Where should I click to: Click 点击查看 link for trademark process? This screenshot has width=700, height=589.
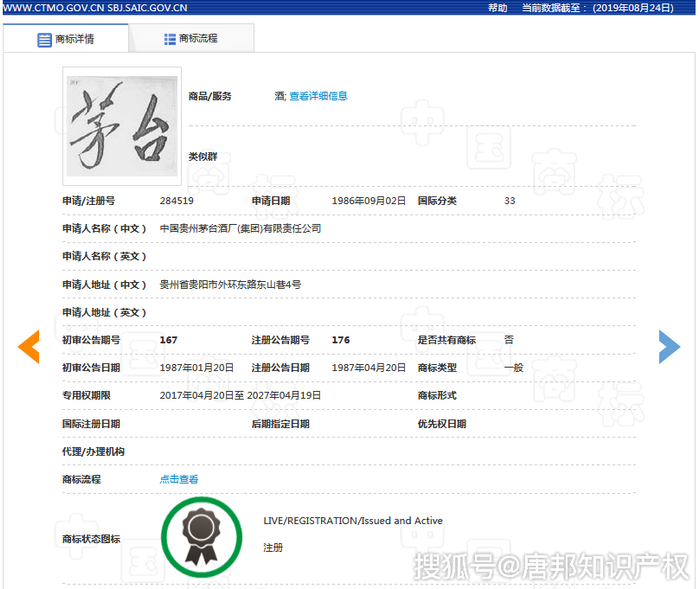click(x=179, y=479)
